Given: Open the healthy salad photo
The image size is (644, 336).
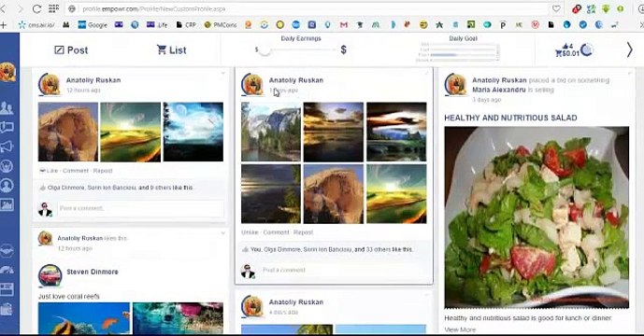Looking at the screenshot, I should [537, 217].
